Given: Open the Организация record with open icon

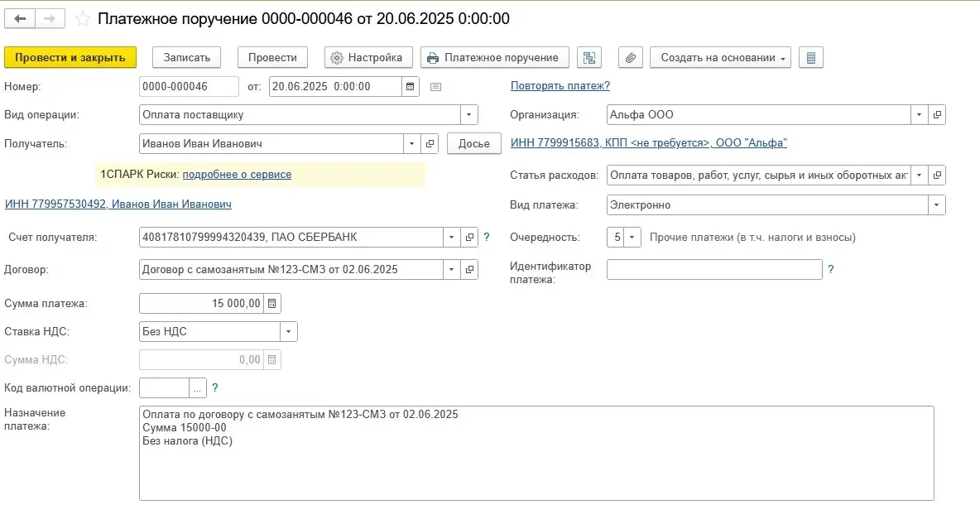Looking at the screenshot, I should (937, 115).
